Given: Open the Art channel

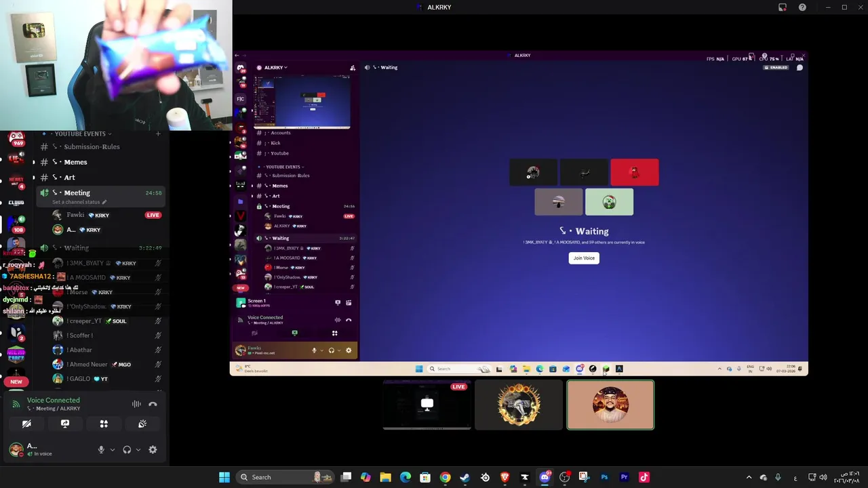Looking at the screenshot, I should pos(100,178).
